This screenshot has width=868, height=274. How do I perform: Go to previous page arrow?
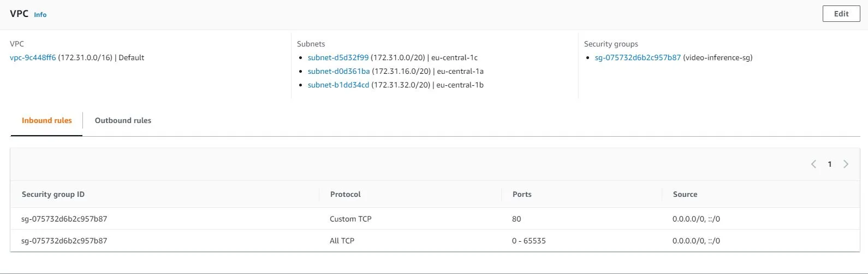(813, 164)
